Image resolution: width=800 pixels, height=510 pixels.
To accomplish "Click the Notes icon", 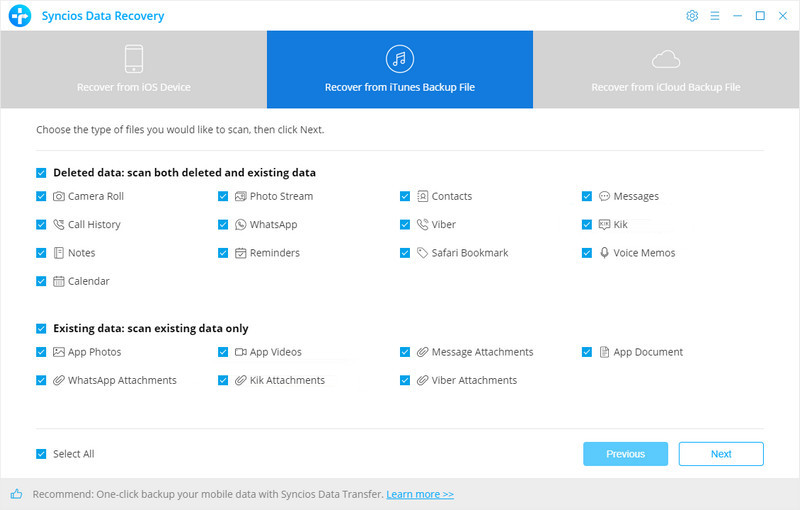I will (x=59, y=253).
